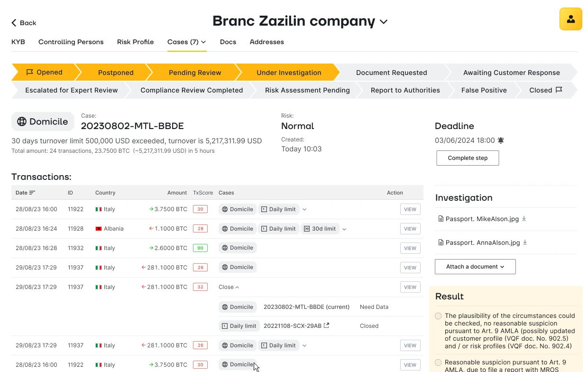Open external link icon for case 20221108-SCX-29AB
Image resolution: width=588 pixels, height=372 pixels.
(x=326, y=325)
